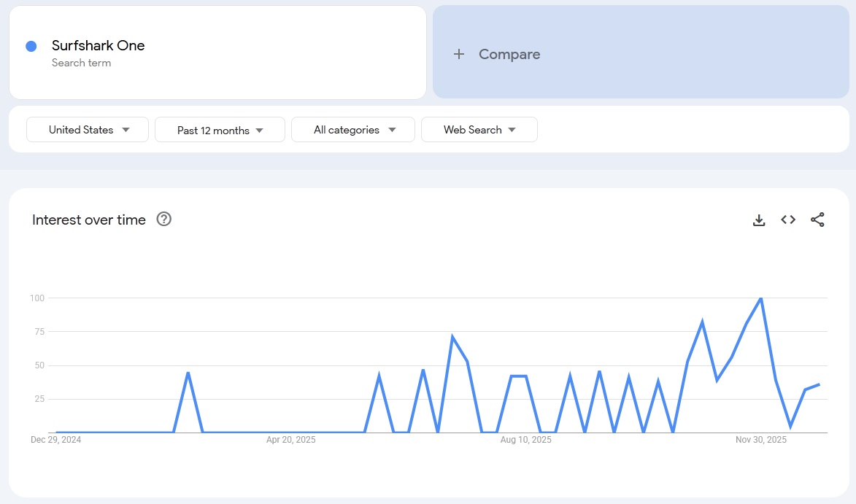Open the United States region dropdown
Screen dimensions: 856x504
[x=87, y=129]
